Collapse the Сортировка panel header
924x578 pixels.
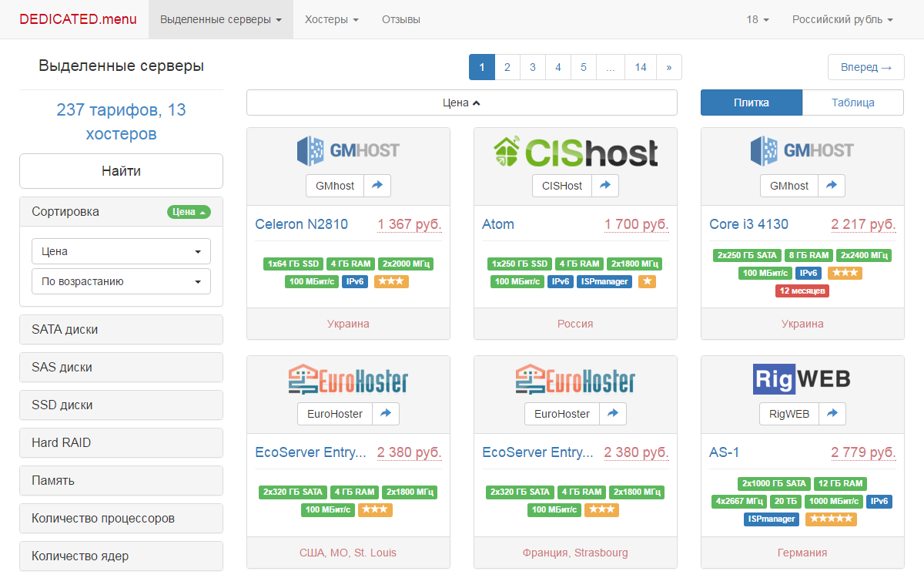tap(121, 212)
